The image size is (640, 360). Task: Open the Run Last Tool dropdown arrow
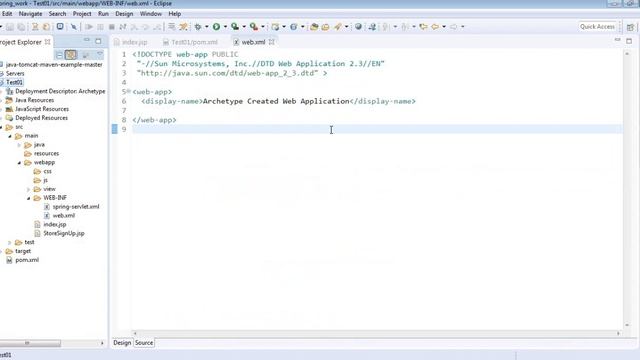[x=262, y=27]
